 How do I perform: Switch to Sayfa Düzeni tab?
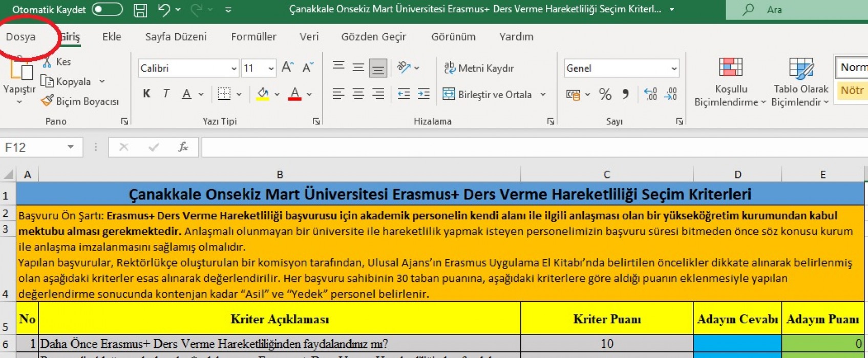pyautogui.click(x=176, y=37)
